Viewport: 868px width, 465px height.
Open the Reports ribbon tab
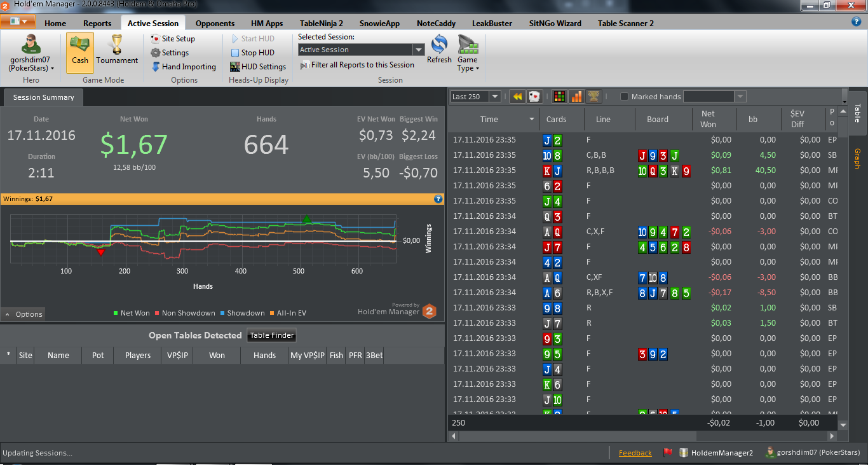pos(97,24)
